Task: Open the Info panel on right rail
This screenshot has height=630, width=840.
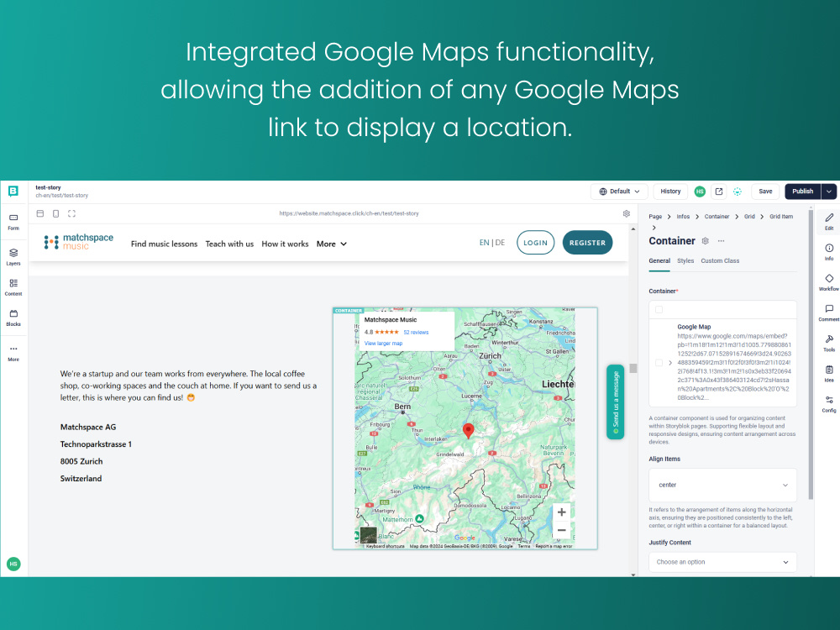Action: (x=829, y=252)
